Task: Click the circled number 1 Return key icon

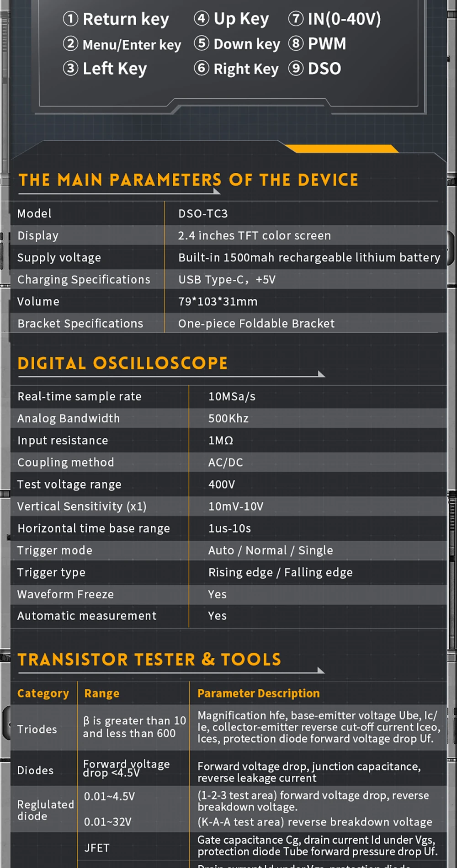Action: coord(70,19)
